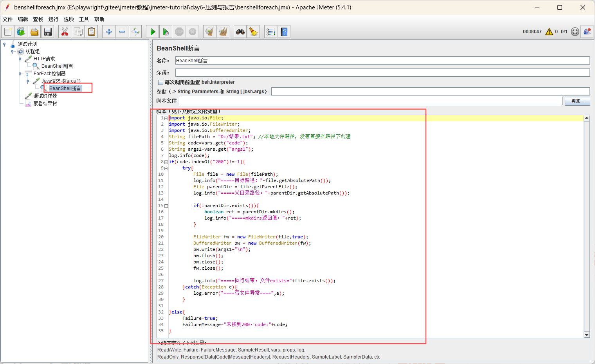Click the Copy toolbar icon
Viewport: 595px width, 364px height.
(x=78, y=32)
